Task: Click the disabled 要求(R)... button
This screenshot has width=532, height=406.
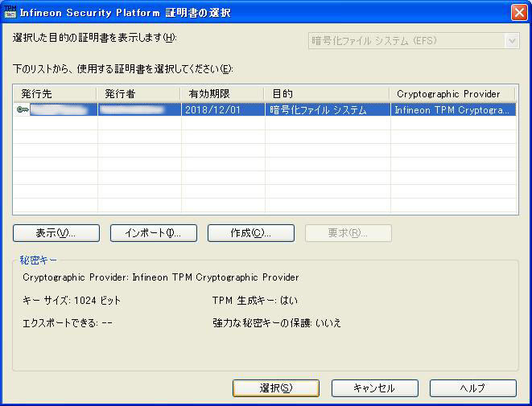Action: [348, 233]
